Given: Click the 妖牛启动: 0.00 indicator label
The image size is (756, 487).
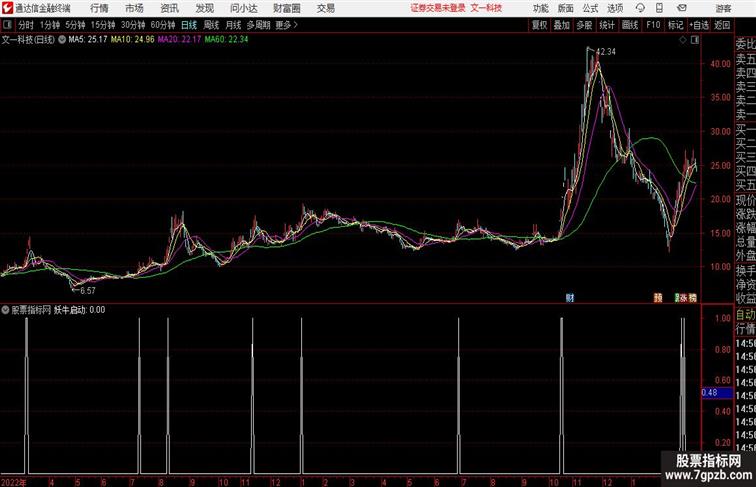Looking at the screenshot, I should (x=80, y=310).
